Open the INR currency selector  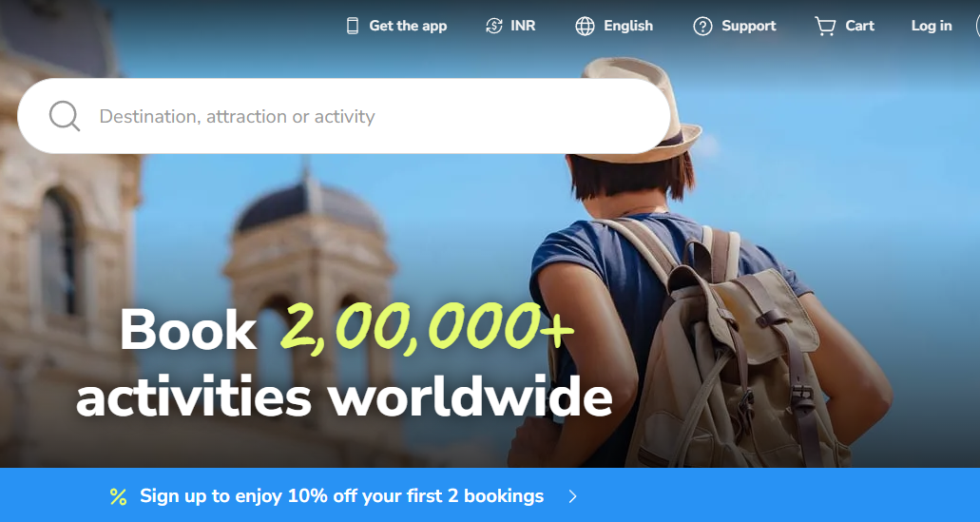(510, 26)
